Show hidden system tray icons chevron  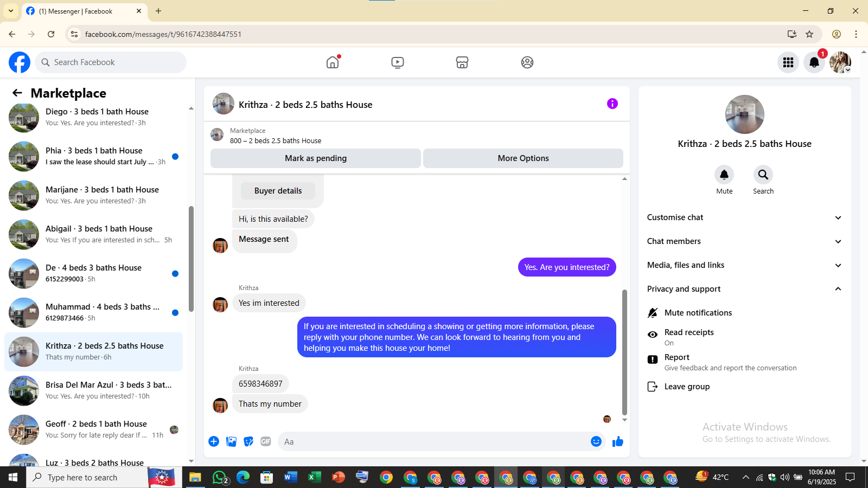click(746, 477)
